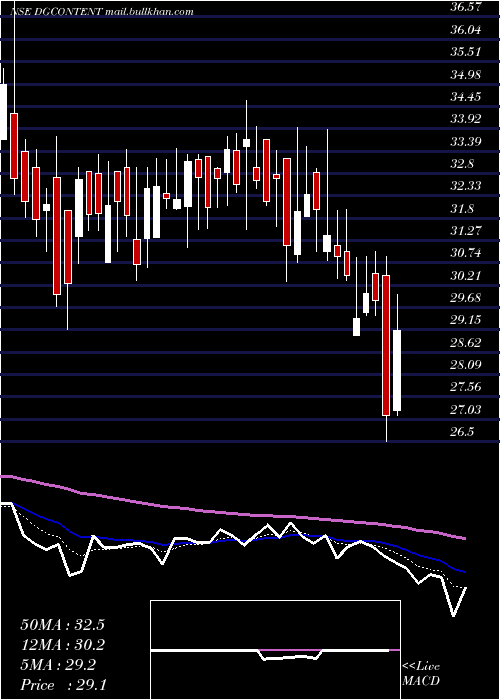Click the 32.8 price level label
Screen dimensions: 500x700
pos(462,164)
